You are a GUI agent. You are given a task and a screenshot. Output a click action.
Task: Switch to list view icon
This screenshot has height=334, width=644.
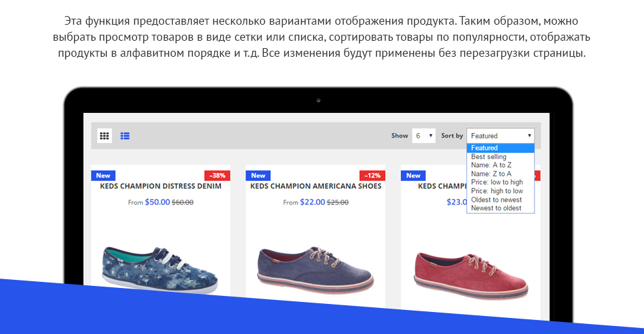(x=125, y=136)
